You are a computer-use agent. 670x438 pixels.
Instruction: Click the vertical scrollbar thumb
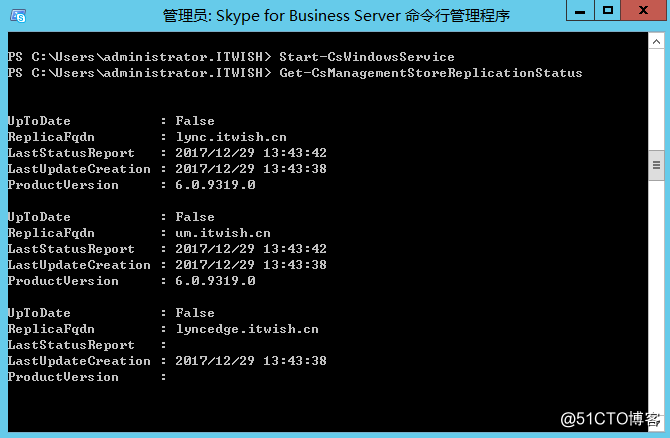pos(656,165)
